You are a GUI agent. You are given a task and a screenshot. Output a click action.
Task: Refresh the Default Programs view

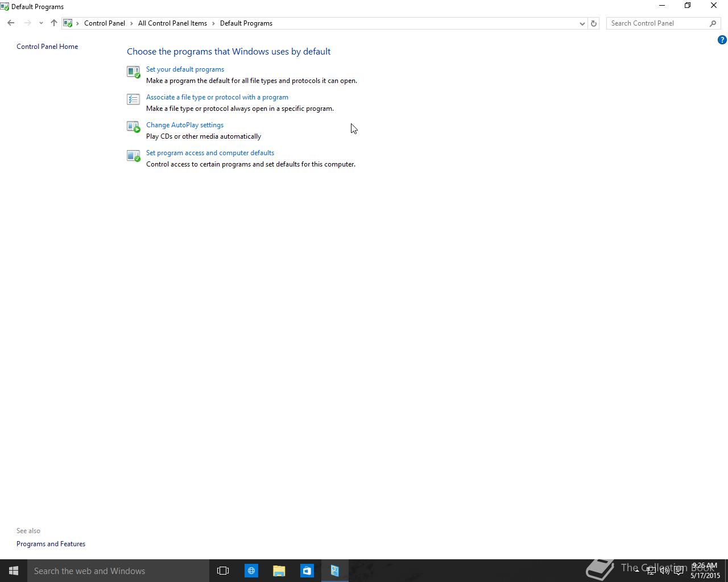593,23
